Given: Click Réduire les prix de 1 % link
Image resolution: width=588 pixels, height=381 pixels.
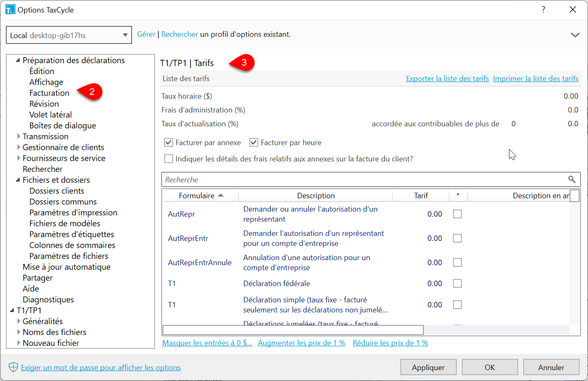Looking at the screenshot, I should [390, 343].
